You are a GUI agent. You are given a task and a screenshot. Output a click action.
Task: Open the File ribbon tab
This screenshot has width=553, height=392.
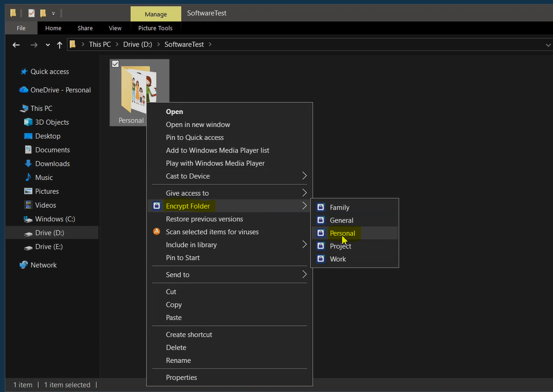[21, 28]
